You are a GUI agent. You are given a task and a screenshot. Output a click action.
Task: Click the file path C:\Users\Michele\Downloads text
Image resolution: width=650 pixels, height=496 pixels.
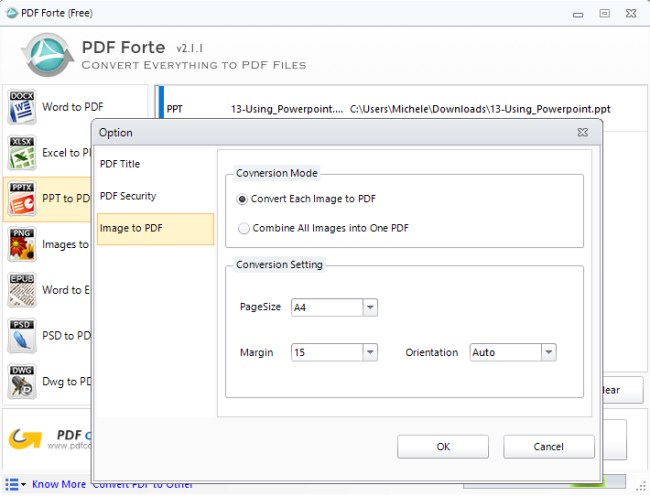(480, 109)
